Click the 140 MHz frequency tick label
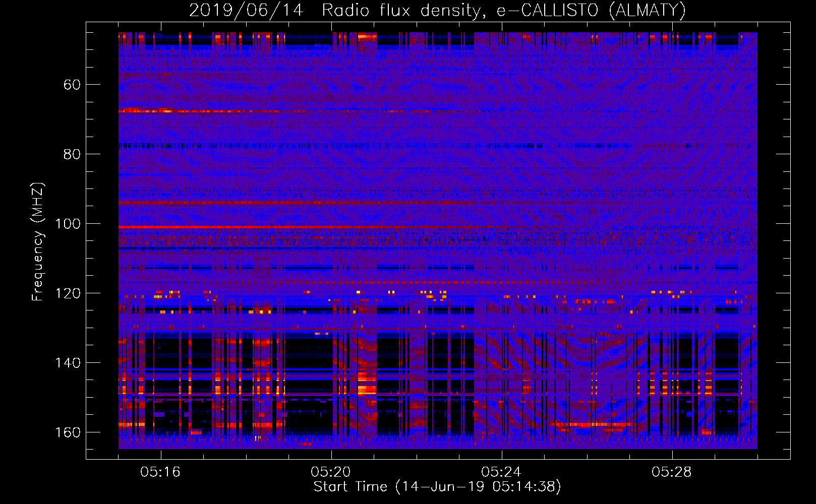This screenshot has height=504, width=816. coord(68,363)
